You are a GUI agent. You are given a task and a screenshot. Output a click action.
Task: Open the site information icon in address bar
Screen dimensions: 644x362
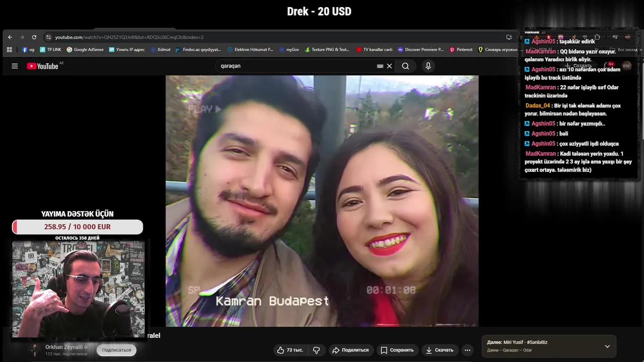pyautogui.click(x=48, y=37)
